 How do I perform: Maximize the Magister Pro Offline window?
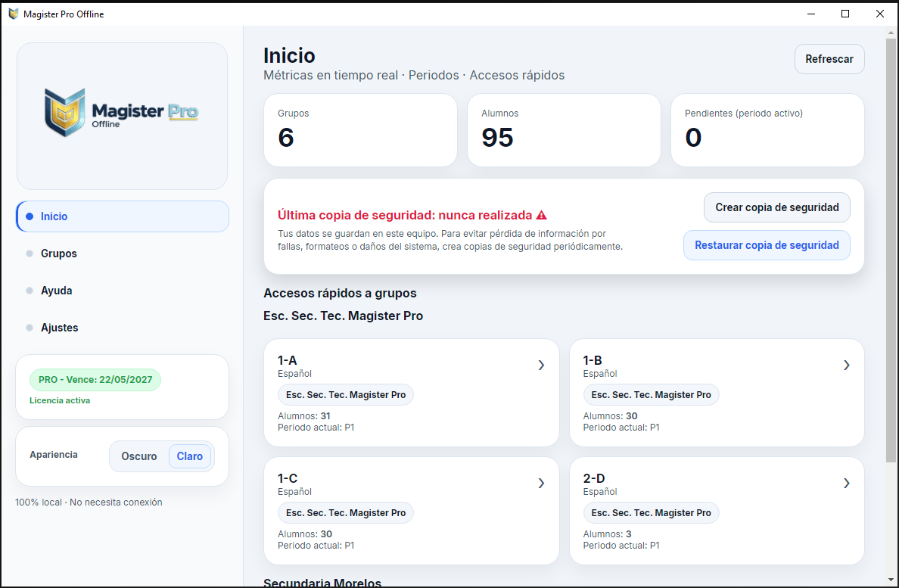coord(845,14)
